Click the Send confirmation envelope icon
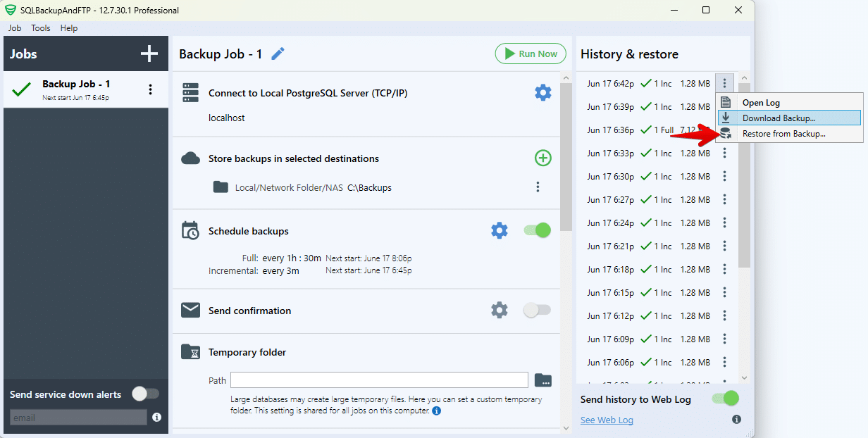Image resolution: width=868 pixels, height=438 pixels. tap(190, 310)
